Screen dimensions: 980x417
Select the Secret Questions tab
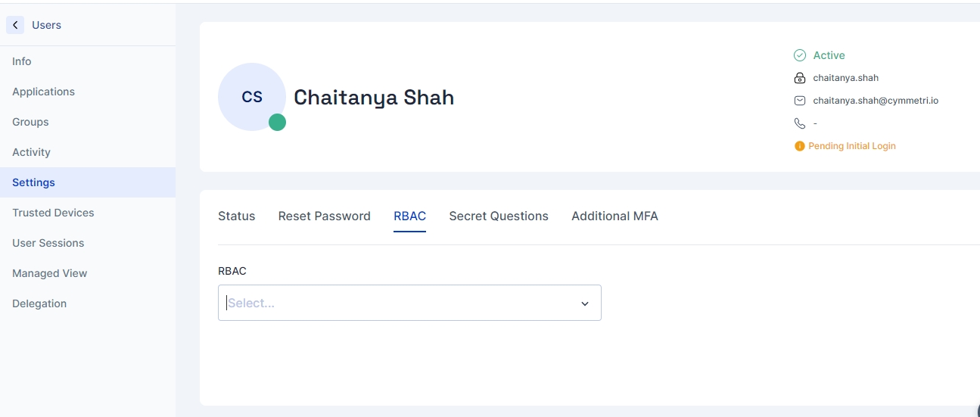pyautogui.click(x=499, y=216)
